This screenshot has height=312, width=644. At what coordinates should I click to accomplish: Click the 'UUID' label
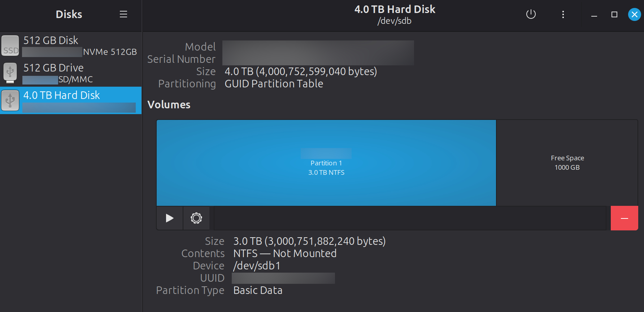click(x=212, y=278)
